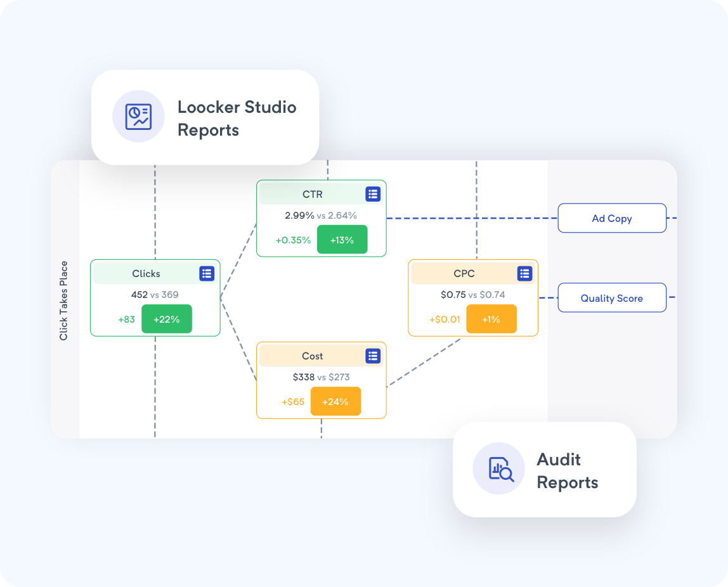This screenshot has width=728, height=587.
Task: Click the Click Takes Place sidebar label
Action: click(64, 300)
